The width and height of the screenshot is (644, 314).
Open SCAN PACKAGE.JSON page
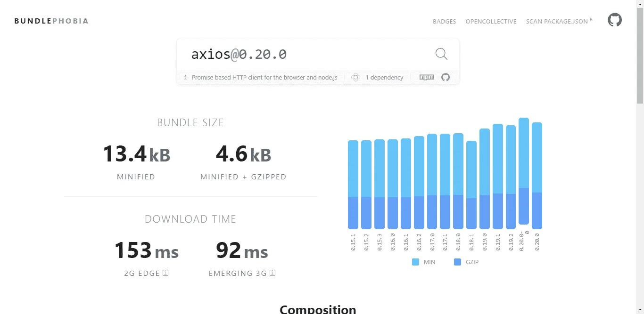coord(559,21)
